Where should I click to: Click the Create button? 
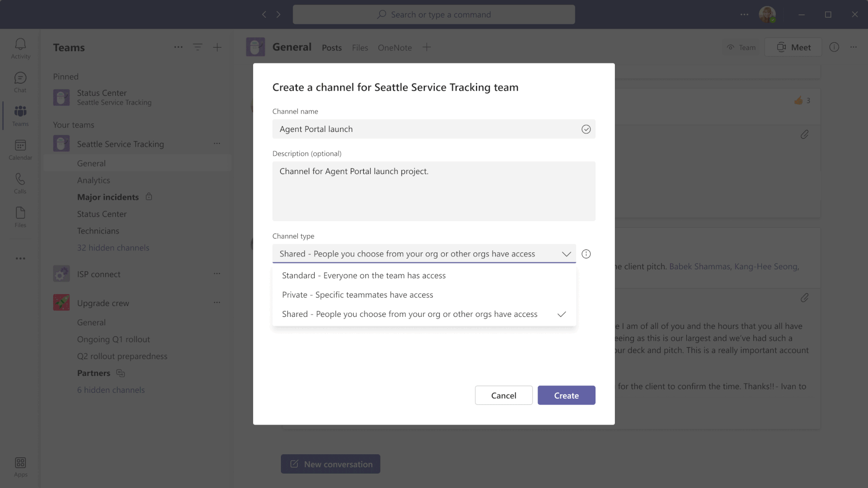[566, 395]
